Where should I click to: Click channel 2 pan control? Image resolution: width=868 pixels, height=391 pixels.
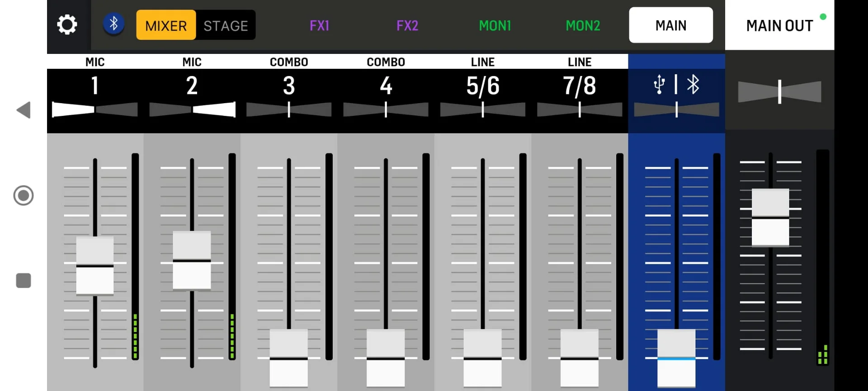click(x=192, y=110)
